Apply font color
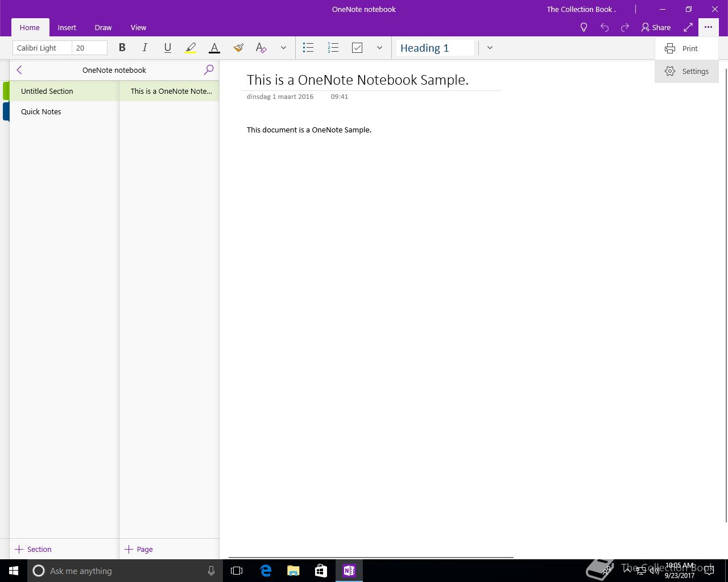The width and height of the screenshot is (728, 582). point(214,48)
